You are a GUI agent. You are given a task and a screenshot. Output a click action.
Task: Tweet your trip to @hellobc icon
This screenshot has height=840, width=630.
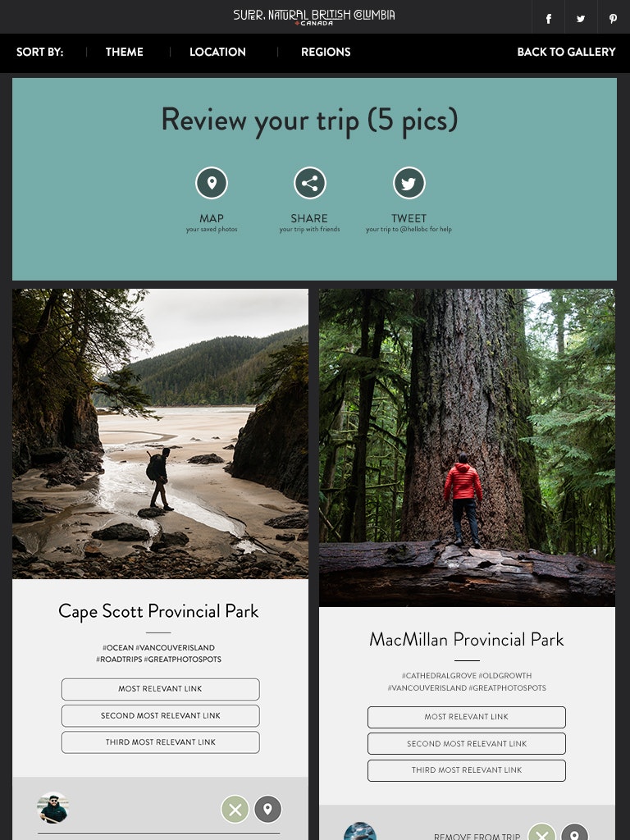click(x=409, y=183)
